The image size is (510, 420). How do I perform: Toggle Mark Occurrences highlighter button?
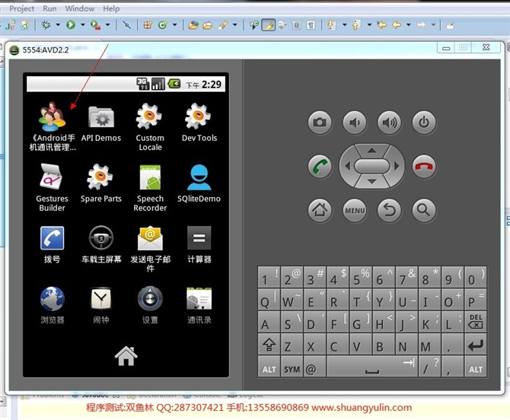pyautogui.click(x=269, y=25)
